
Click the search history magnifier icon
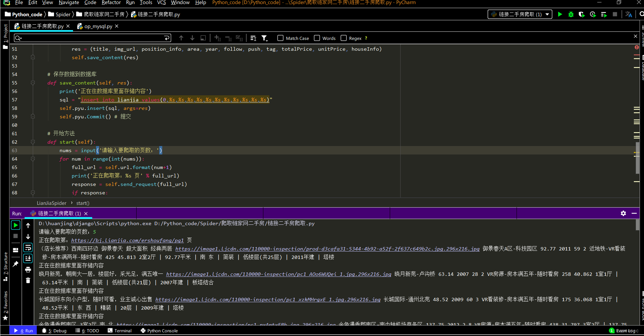tap(18, 38)
